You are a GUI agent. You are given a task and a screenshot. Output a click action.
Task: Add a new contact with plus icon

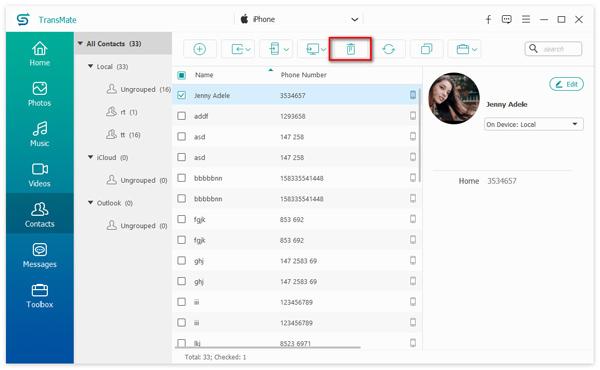tap(199, 49)
